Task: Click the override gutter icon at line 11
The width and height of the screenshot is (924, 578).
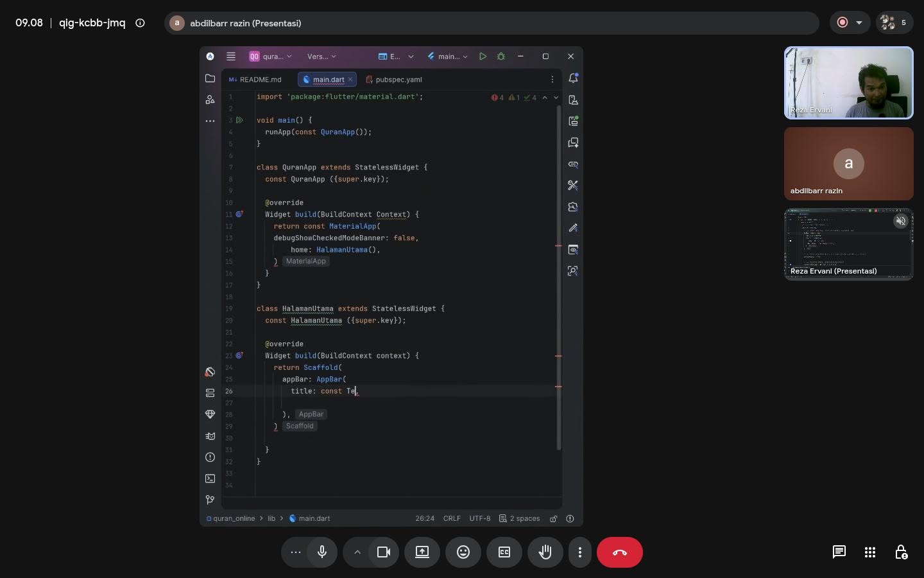Action: pyautogui.click(x=239, y=214)
